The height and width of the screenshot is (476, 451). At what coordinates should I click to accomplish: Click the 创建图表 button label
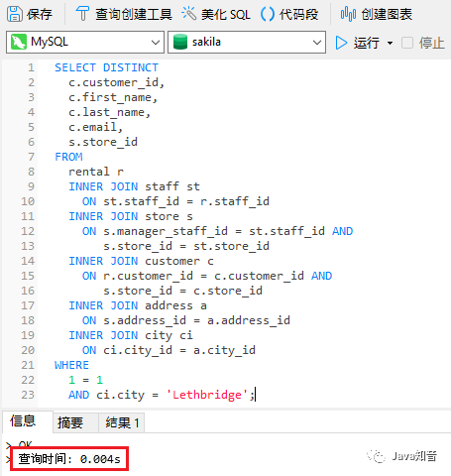[387, 14]
